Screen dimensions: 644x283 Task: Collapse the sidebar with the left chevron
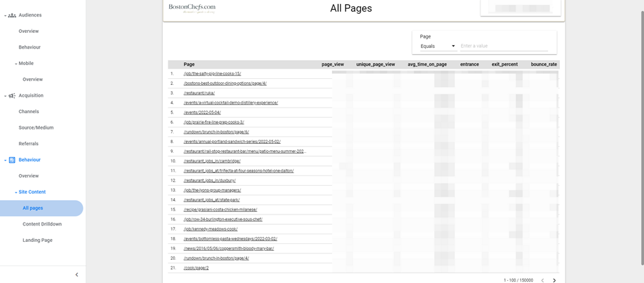point(77,275)
